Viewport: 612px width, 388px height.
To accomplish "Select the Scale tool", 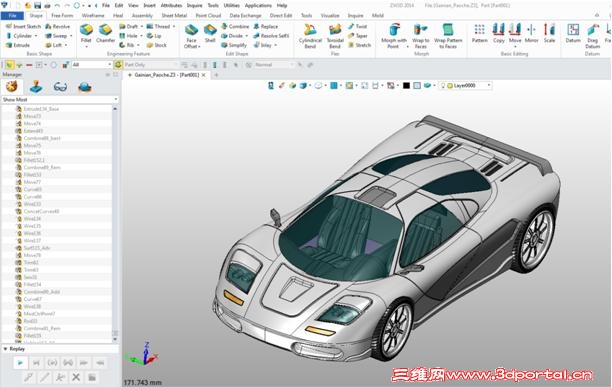I will point(549,34).
